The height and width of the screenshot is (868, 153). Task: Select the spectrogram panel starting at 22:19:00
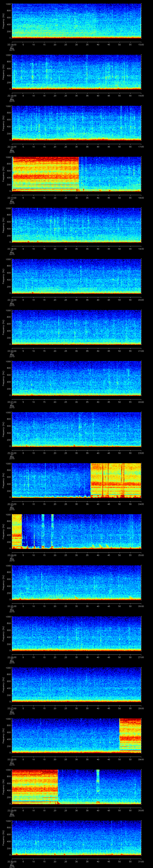(x=77, y=276)
